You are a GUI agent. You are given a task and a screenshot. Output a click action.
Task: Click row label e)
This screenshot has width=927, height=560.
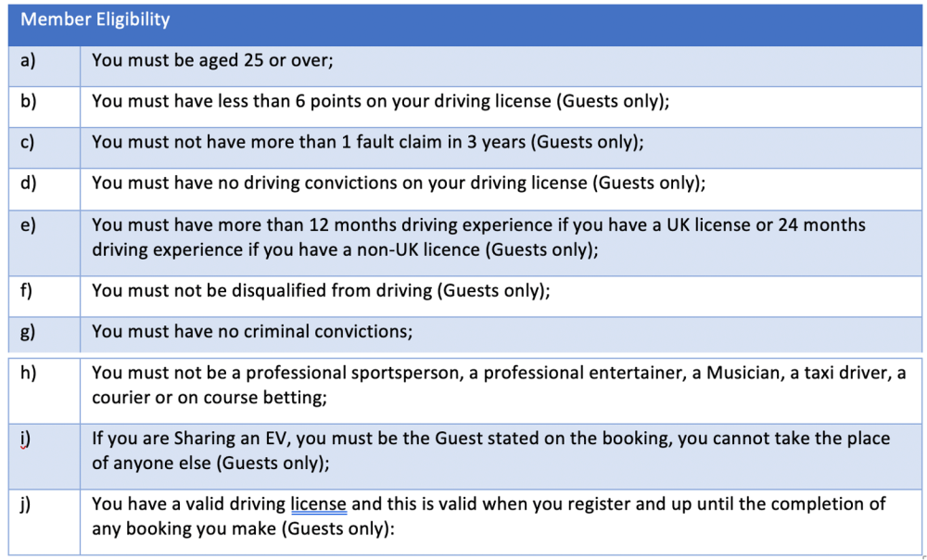(28, 224)
